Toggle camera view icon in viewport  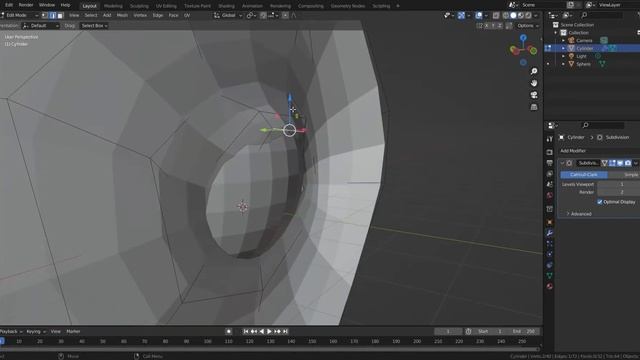tap(534, 95)
